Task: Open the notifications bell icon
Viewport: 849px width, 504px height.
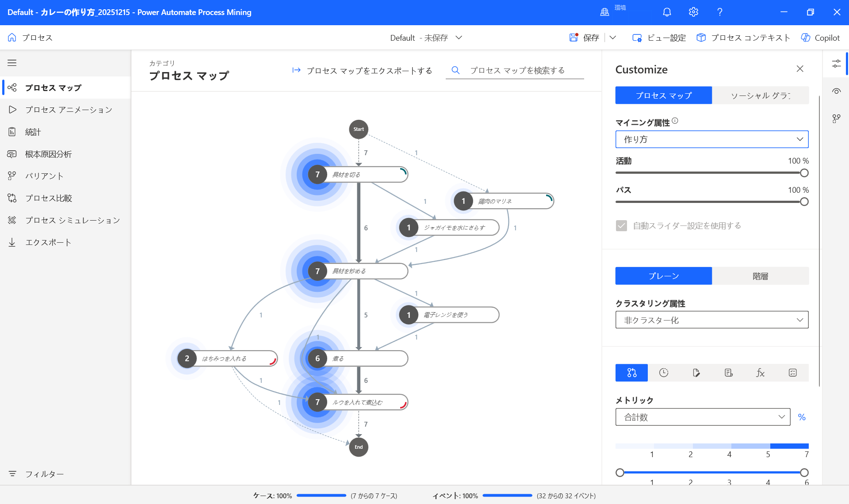Action: (667, 12)
